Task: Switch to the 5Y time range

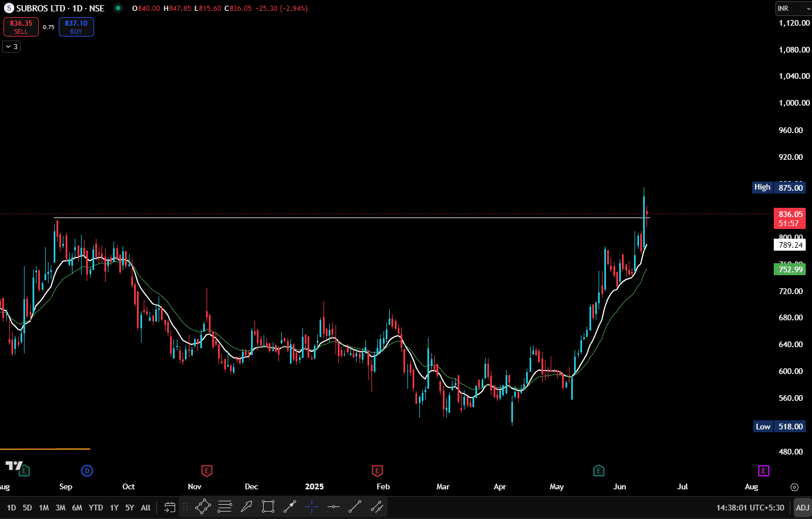Action: coord(130,508)
